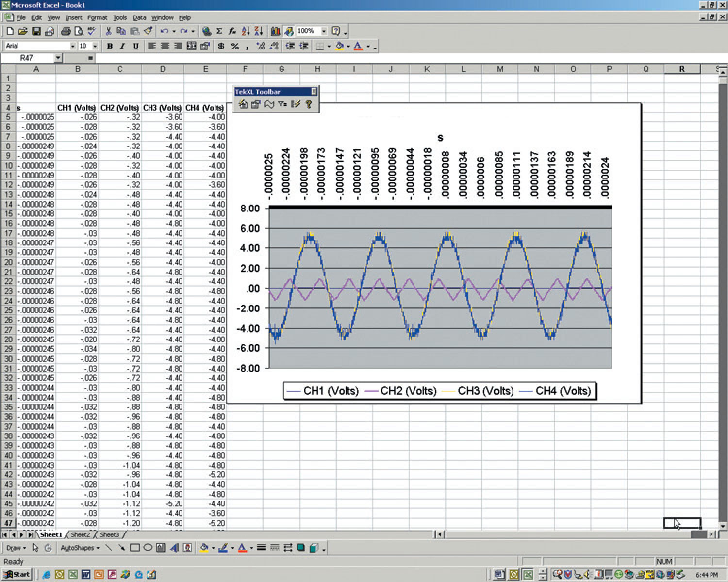Toggle Bold formatting
The image size is (728, 582).
(110, 46)
